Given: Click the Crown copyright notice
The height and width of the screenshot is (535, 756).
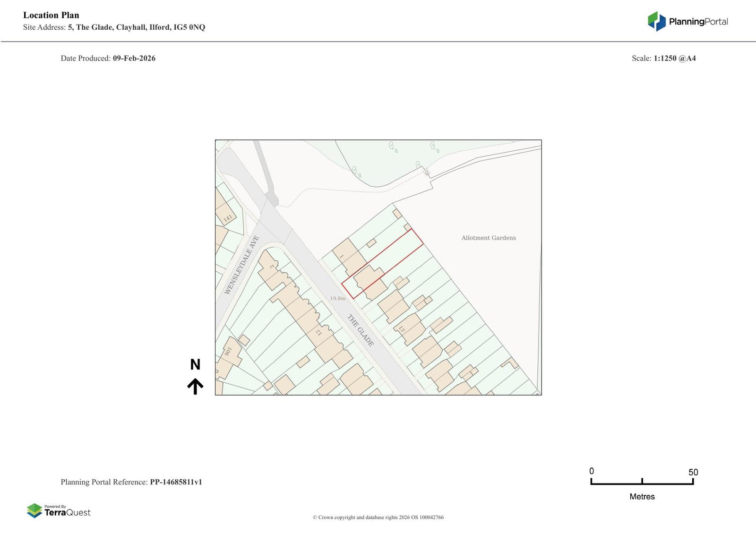Looking at the screenshot, I should (x=378, y=517).
